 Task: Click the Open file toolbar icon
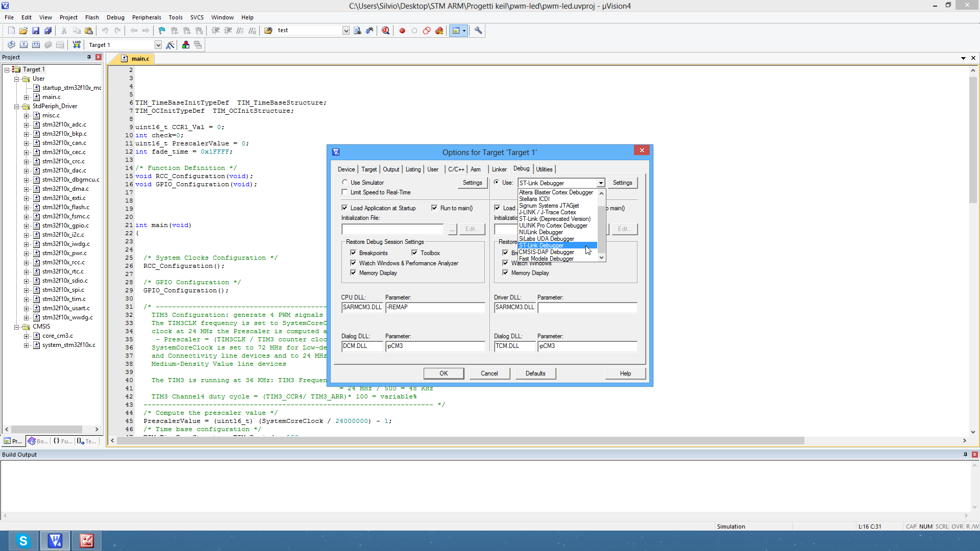(x=23, y=31)
